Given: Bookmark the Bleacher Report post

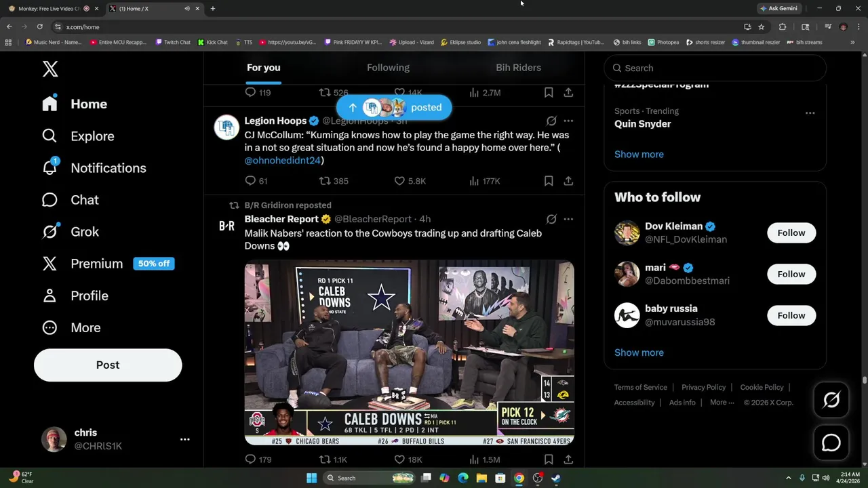Looking at the screenshot, I should pyautogui.click(x=549, y=460).
